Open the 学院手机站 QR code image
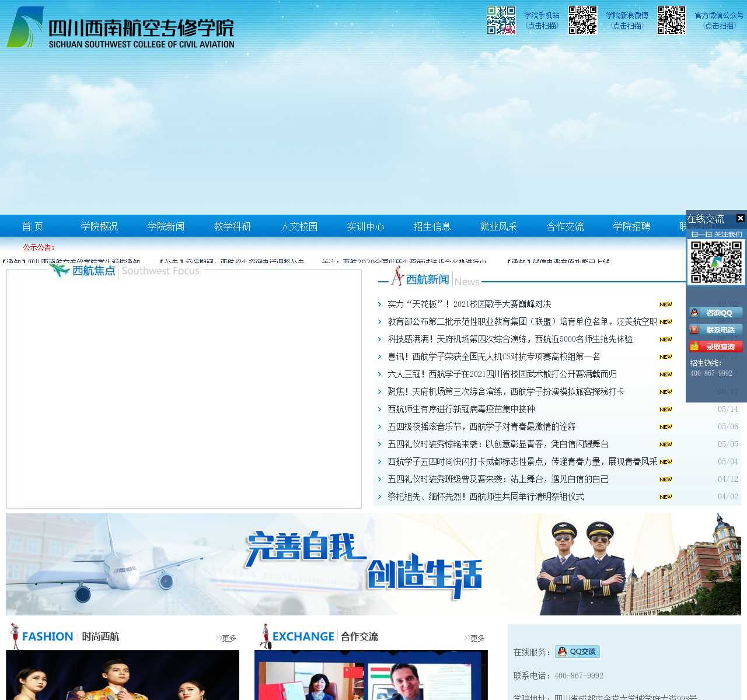This screenshot has width=747, height=700. click(x=501, y=20)
